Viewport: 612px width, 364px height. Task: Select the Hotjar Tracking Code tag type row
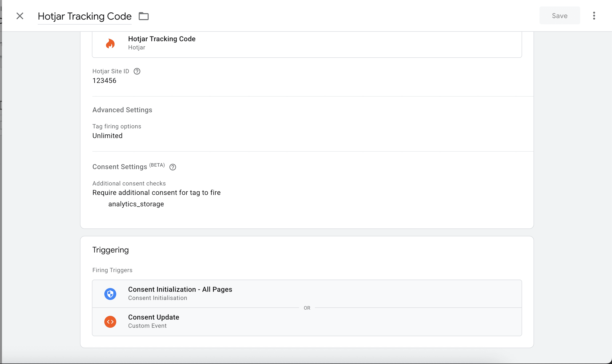[306, 43]
